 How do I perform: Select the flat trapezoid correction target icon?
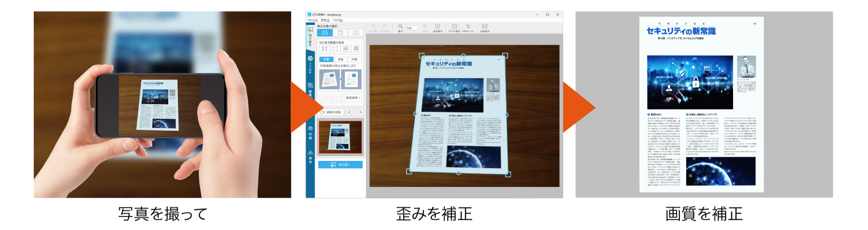coord(325,33)
